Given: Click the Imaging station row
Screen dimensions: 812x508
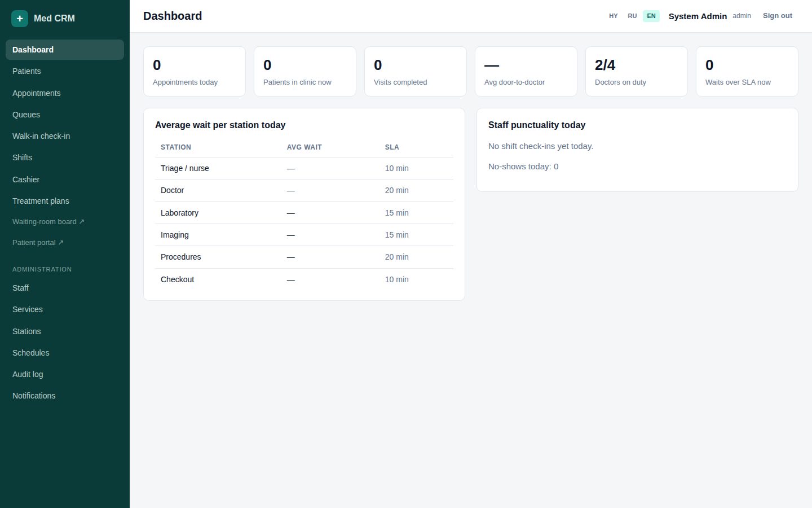Looking at the screenshot, I should tap(304, 235).
